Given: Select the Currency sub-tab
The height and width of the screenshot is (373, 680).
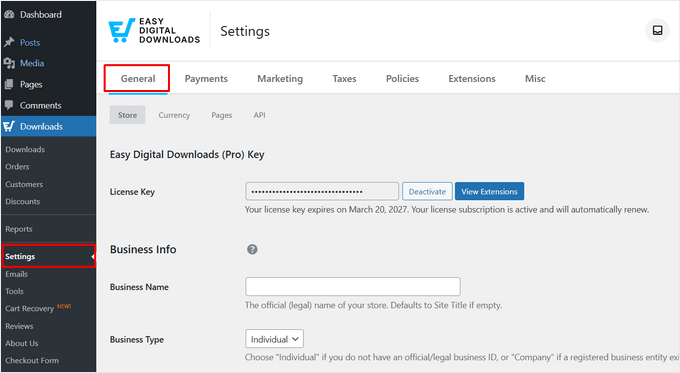Looking at the screenshot, I should pos(174,115).
